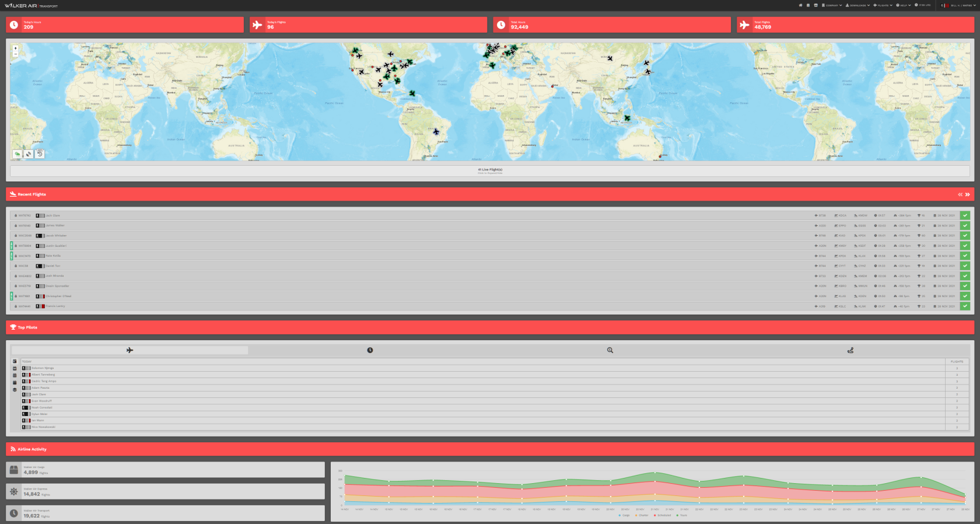Expand the Downloads dropdown menu
Viewport: 980px width, 524px height.
click(857, 5)
